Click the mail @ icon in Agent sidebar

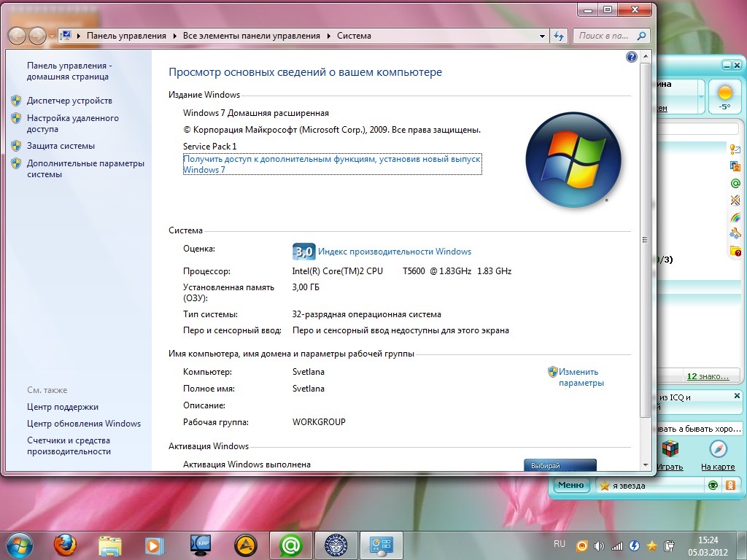pos(735,183)
